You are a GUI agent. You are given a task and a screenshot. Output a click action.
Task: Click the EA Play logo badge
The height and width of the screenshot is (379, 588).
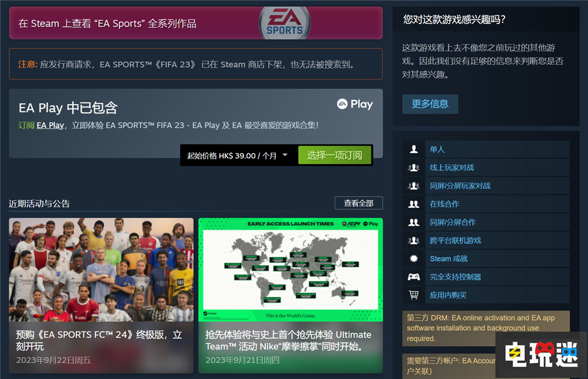[355, 104]
